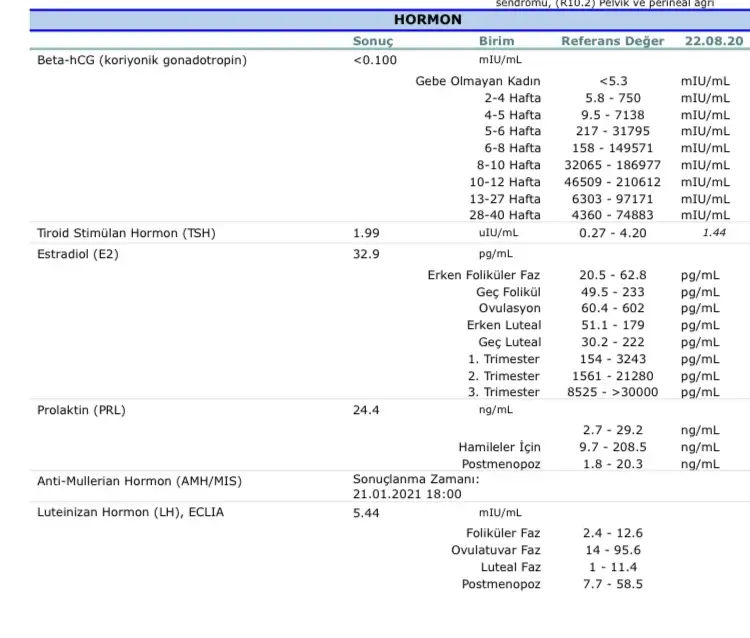
Task: Click the 2-4 Hafta row label
Action: 512,99
